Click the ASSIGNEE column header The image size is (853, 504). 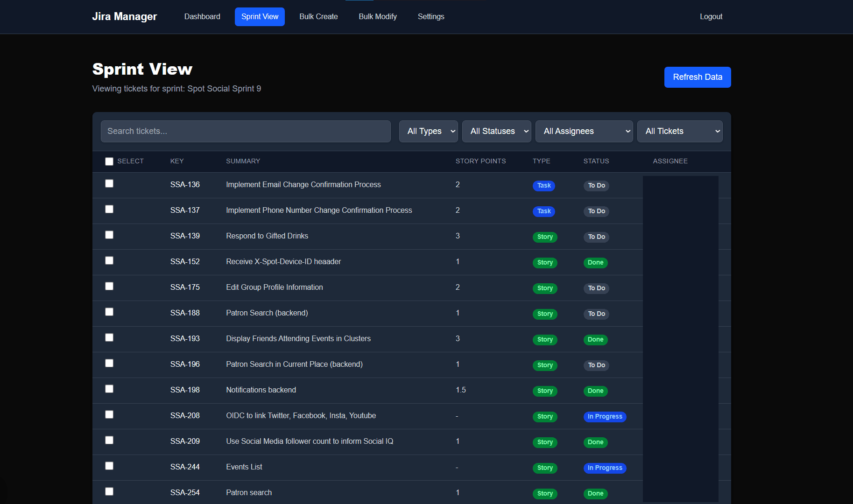[670, 161]
